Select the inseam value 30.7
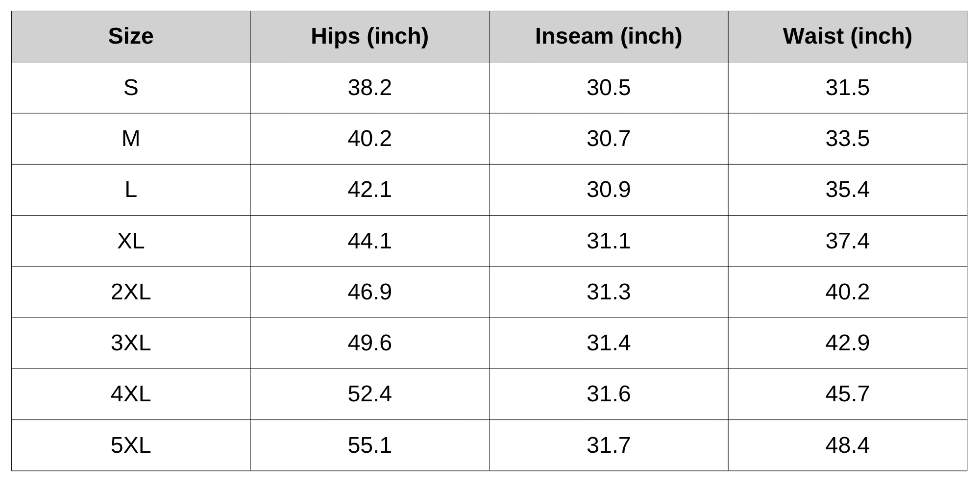 [x=608, y=139]
